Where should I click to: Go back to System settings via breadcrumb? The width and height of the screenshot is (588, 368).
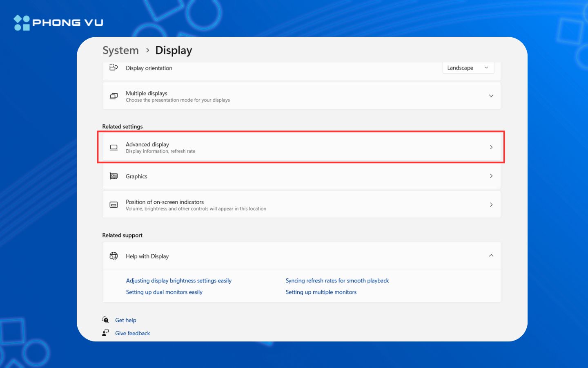point(120,50)
